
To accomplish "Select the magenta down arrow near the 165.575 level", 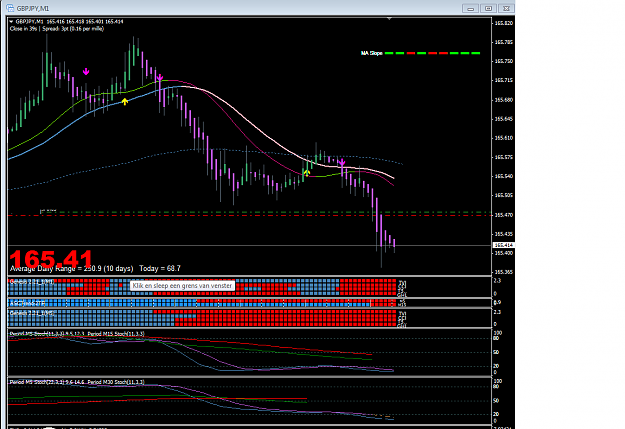I will coord(342,162).
